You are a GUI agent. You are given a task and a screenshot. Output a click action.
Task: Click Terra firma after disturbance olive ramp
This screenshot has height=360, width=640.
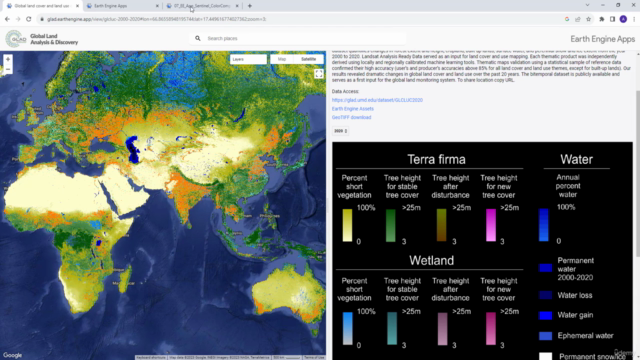point(441,225)
